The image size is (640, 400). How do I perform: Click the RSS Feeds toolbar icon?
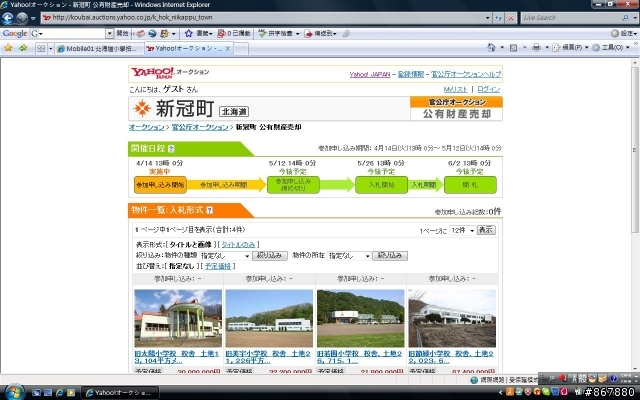(x=513, y=48)
